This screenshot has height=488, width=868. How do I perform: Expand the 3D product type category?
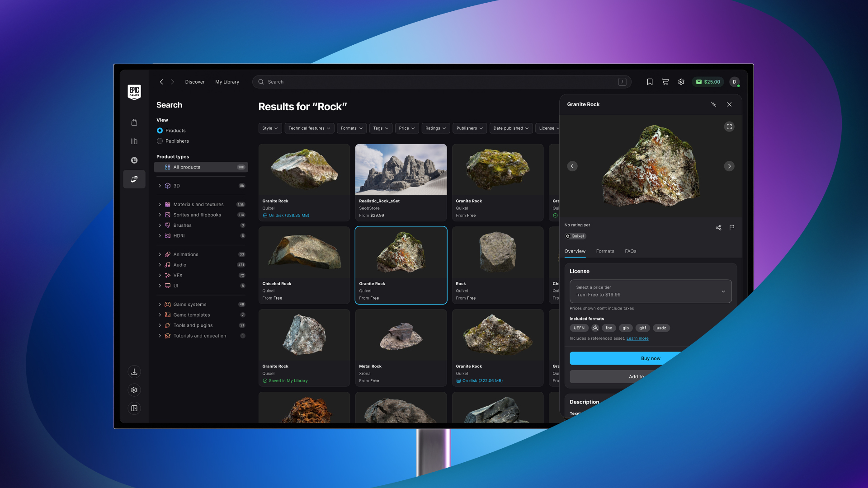point(160,186)
